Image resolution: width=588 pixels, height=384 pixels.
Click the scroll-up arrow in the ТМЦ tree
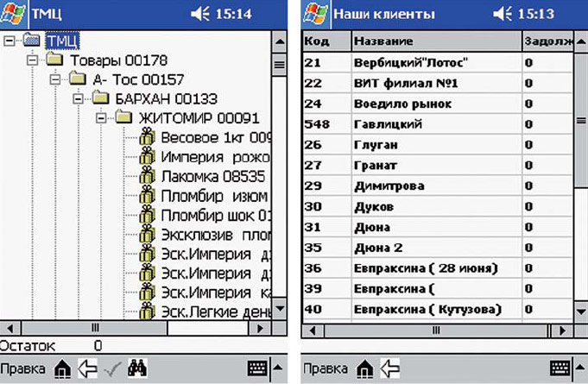(x=279, y=41)
